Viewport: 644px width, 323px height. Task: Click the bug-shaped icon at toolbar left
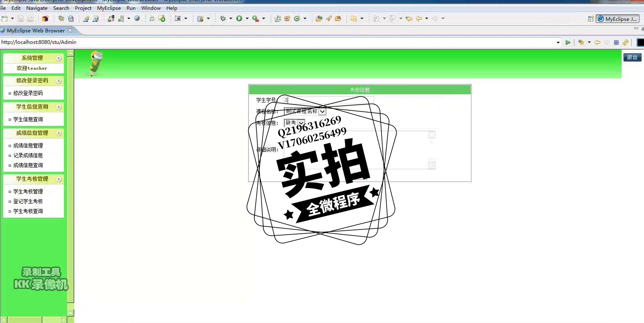click(x=61, y=18)
